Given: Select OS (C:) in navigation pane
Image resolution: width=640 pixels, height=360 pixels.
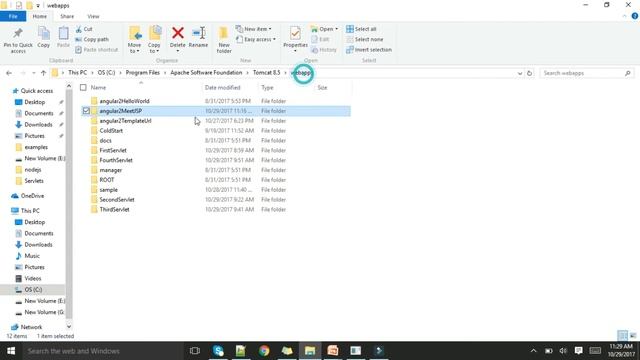Looking at the screenshot, I should tap(33, 289).
